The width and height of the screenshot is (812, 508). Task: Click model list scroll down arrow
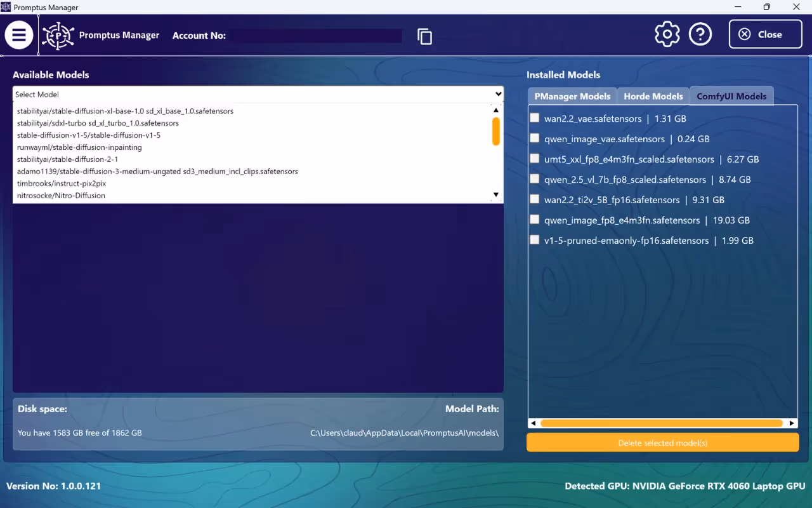[496, 195]
